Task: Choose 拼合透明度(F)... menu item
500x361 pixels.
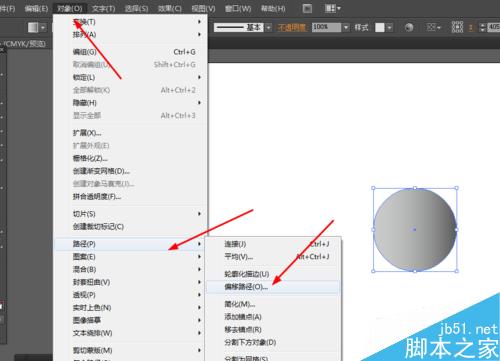Action: [x=130, y=197]
